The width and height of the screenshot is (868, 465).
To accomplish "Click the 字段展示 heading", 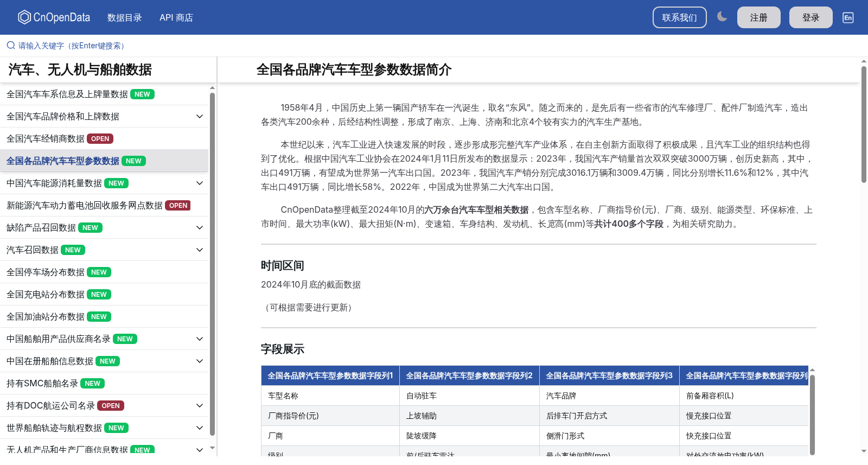I will pyautogui.click(x=282, y=349).
